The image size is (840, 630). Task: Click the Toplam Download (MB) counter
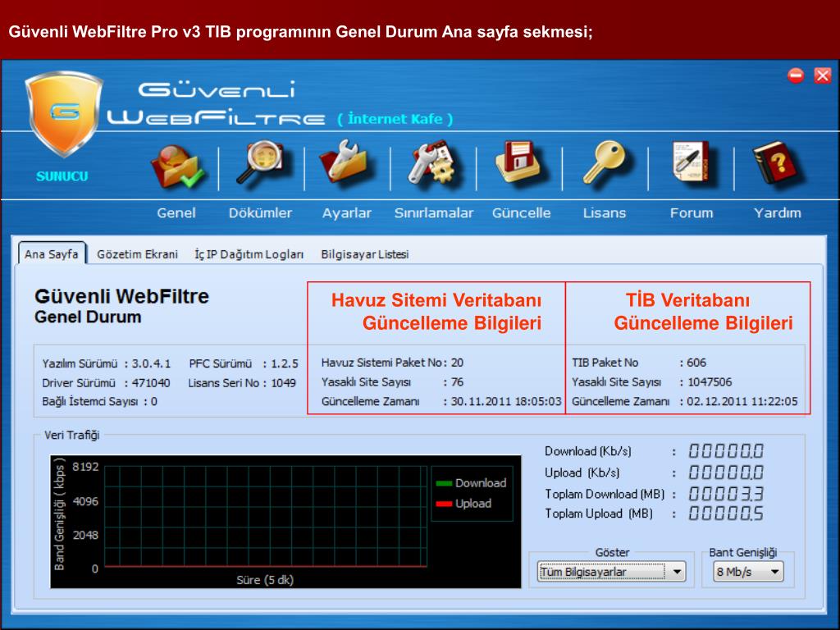tap(726, 493)
